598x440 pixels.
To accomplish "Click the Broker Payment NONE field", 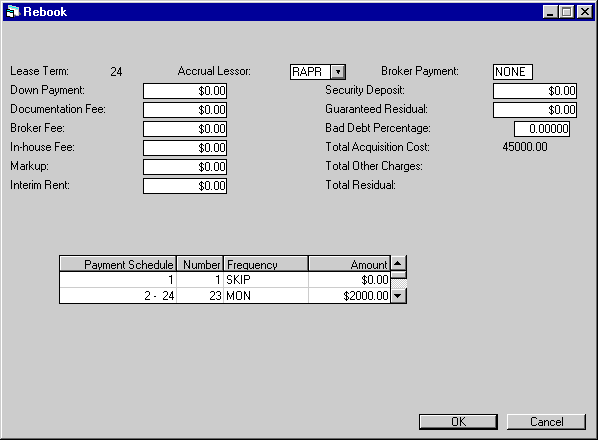I will 513,72.
